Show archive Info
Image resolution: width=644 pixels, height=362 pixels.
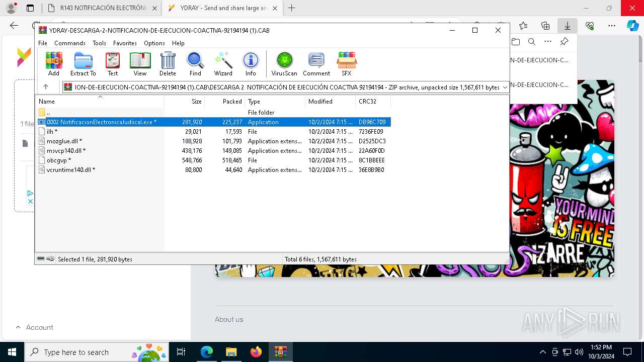[x=251, y=64]
